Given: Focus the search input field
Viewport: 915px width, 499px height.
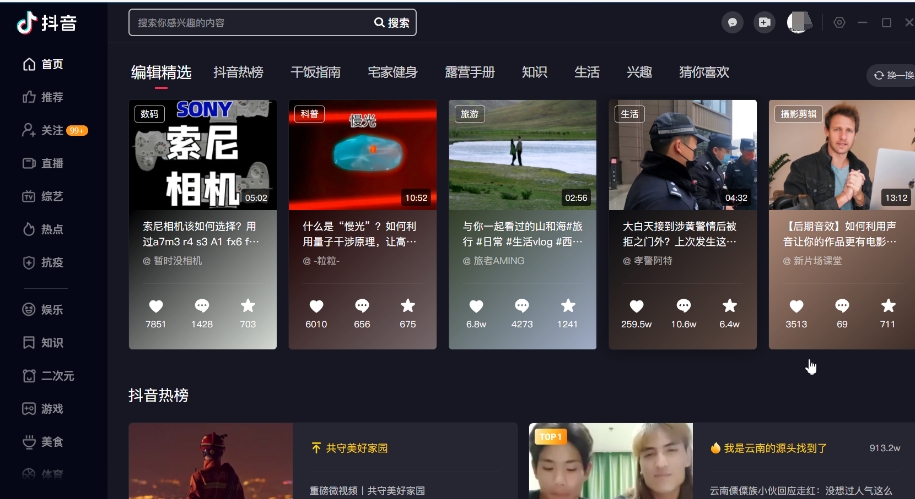Looking at the screenshot, I should (x=251, y=23).
